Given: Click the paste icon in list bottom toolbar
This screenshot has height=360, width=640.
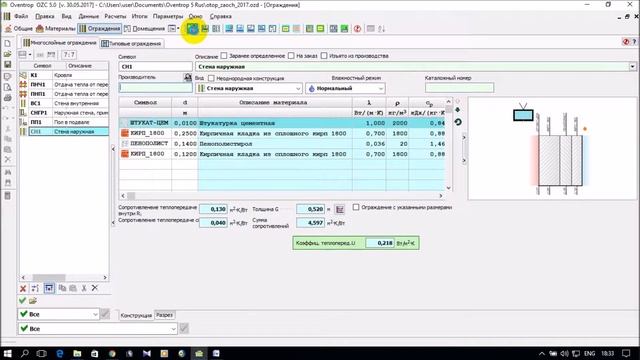Looking at the screenshot, I should [73, 288].
